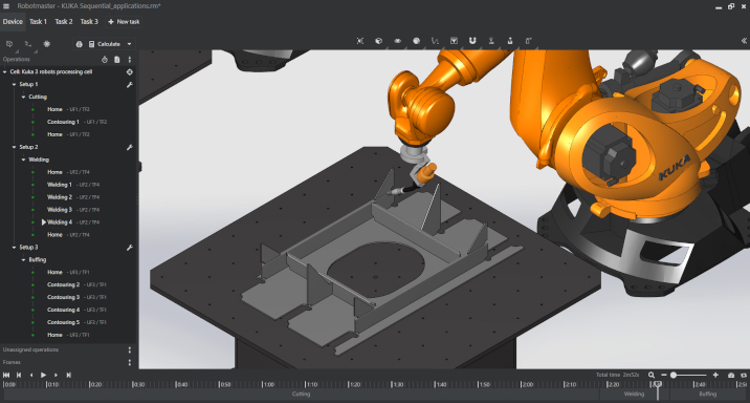Open the Task 1 tab

pyautogui.click(x=38, y=22)
